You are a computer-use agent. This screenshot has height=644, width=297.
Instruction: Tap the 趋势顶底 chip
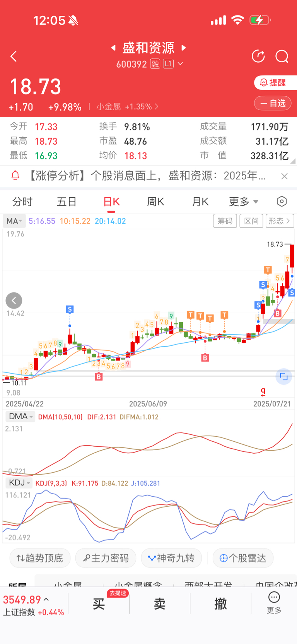coord(40,558)
